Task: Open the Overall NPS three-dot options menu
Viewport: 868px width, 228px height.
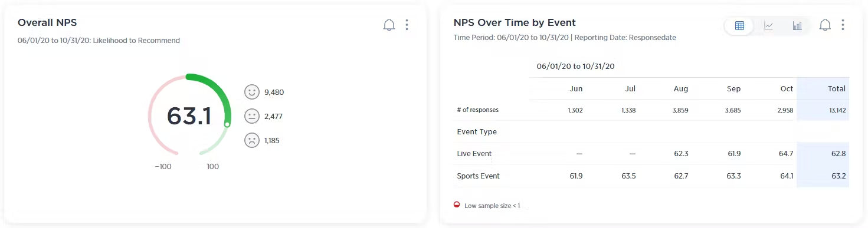Action: point(407,25)
